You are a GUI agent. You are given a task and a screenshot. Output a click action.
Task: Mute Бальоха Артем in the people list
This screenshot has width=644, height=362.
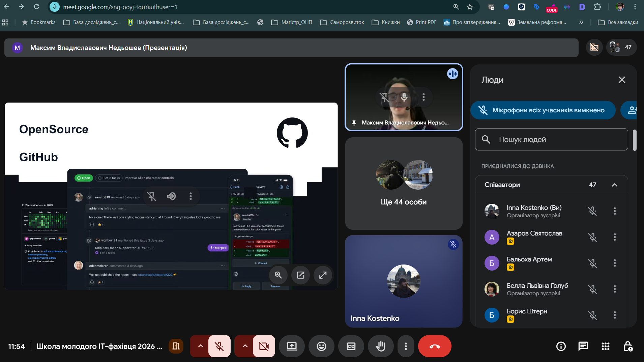click(592, 263)
